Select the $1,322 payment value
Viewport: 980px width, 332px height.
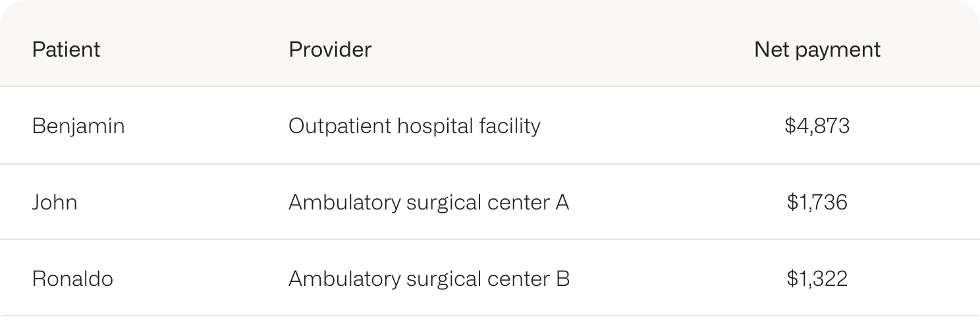(817, 279)
